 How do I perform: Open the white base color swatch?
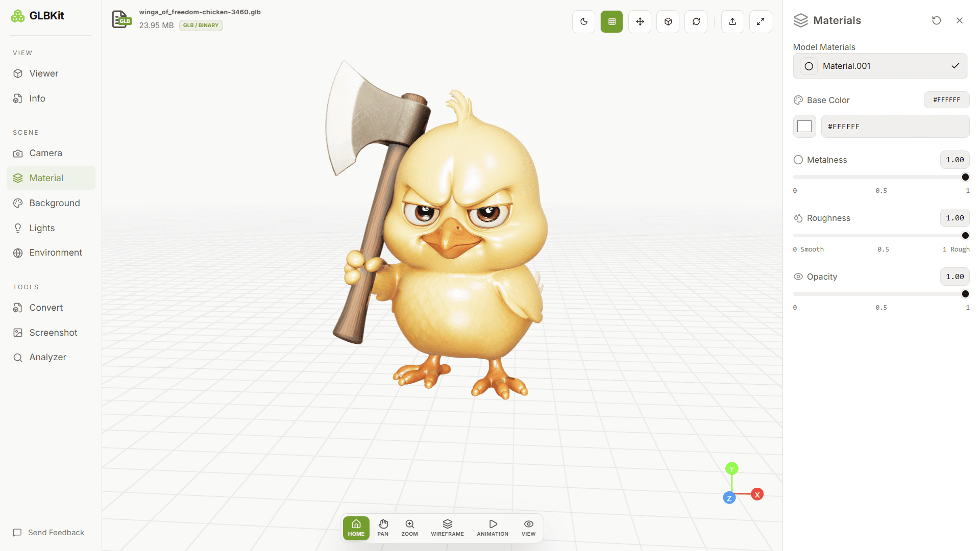[804, 126]
